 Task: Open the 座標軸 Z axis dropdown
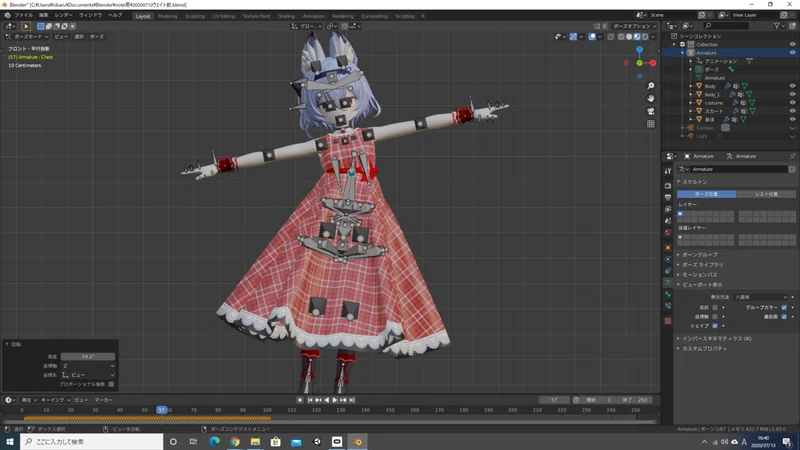tap(88, 366)
